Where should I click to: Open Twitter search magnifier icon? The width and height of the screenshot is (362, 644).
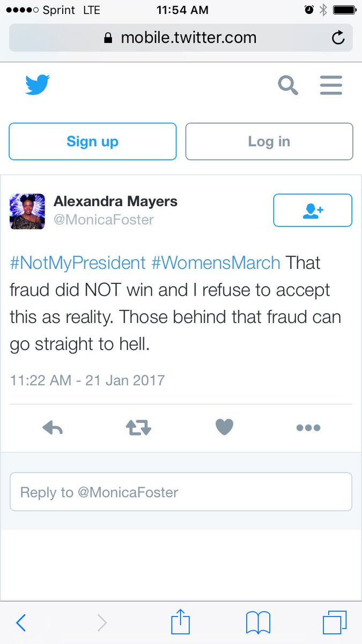287,85
